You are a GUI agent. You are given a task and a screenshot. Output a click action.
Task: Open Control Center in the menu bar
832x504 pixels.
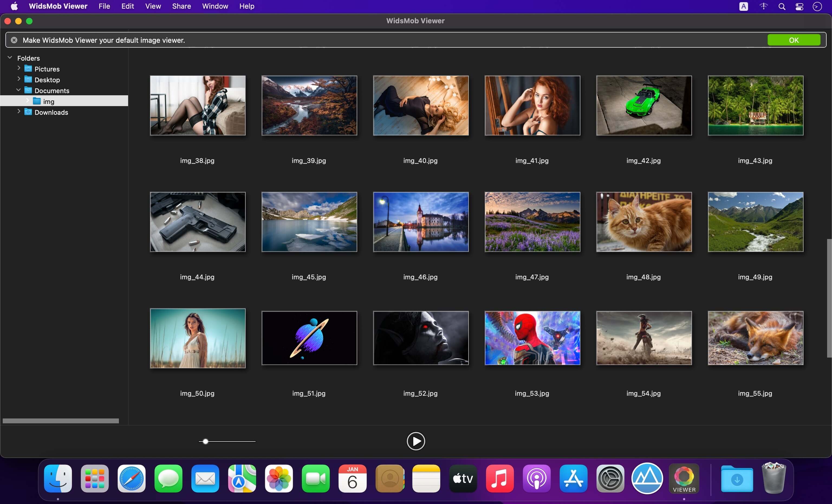coord(799,6)
